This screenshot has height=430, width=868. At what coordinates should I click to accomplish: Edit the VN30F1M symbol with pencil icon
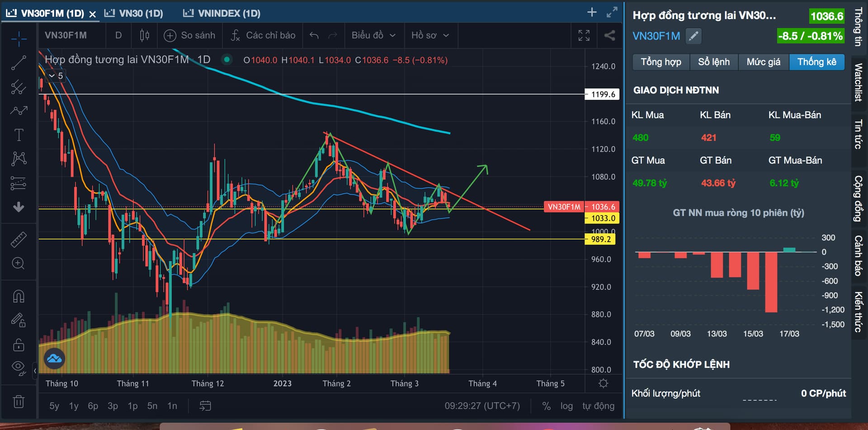[693, 36]
